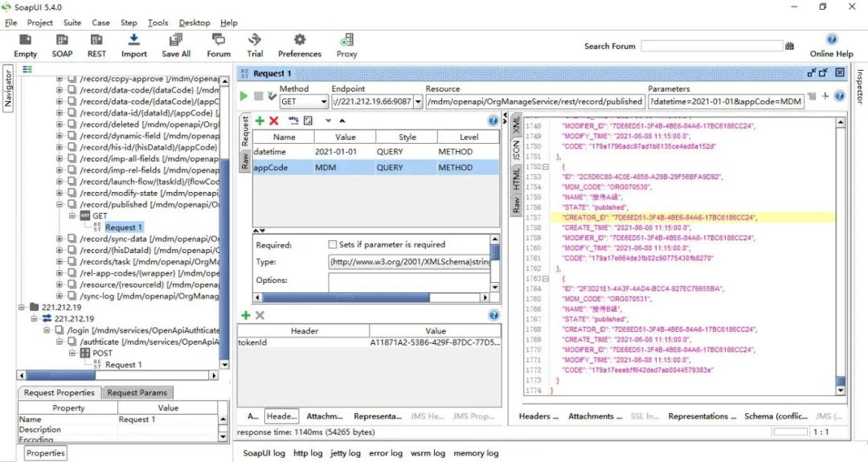Click the Trial toolbar icon
The image size is (868, 462).
pos(255,45)
